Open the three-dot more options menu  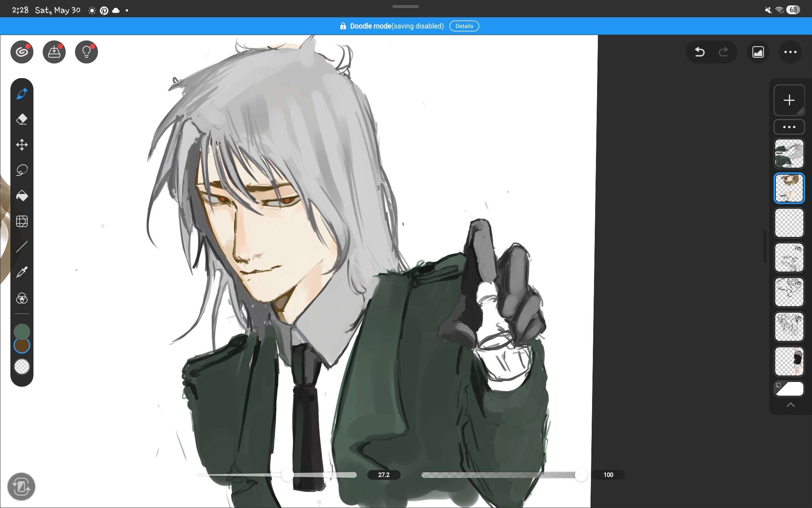[x=790, y=52]
